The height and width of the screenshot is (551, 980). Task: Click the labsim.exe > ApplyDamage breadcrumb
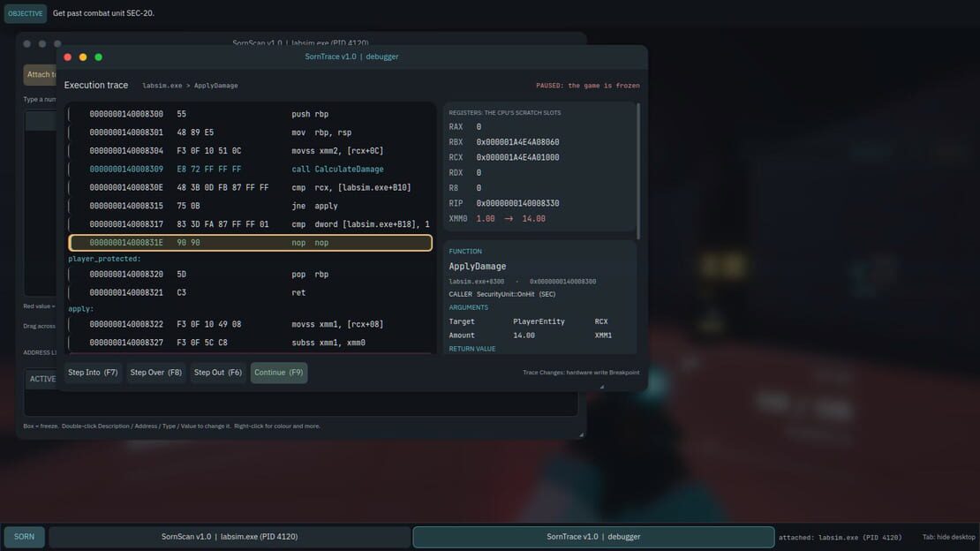[x=190, y=86]
